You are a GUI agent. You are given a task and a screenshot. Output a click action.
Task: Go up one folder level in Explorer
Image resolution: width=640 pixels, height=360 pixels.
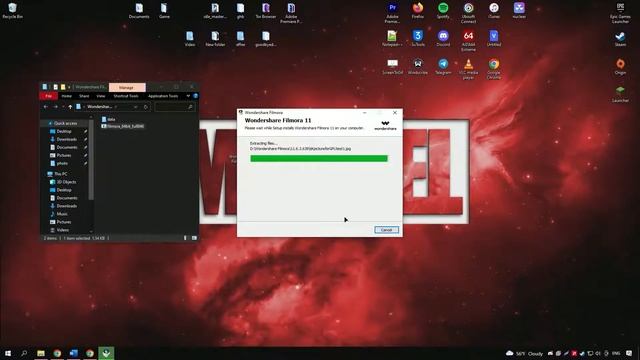coord(70,107)
